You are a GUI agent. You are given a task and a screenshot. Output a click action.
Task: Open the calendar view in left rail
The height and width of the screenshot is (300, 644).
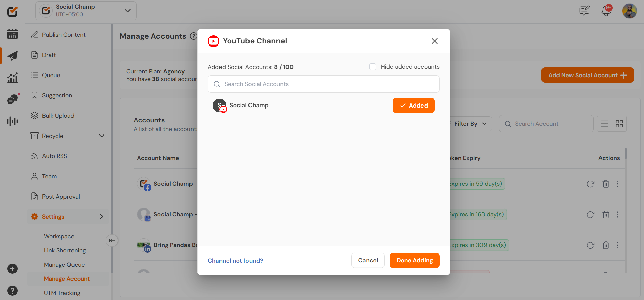point(12,34)
